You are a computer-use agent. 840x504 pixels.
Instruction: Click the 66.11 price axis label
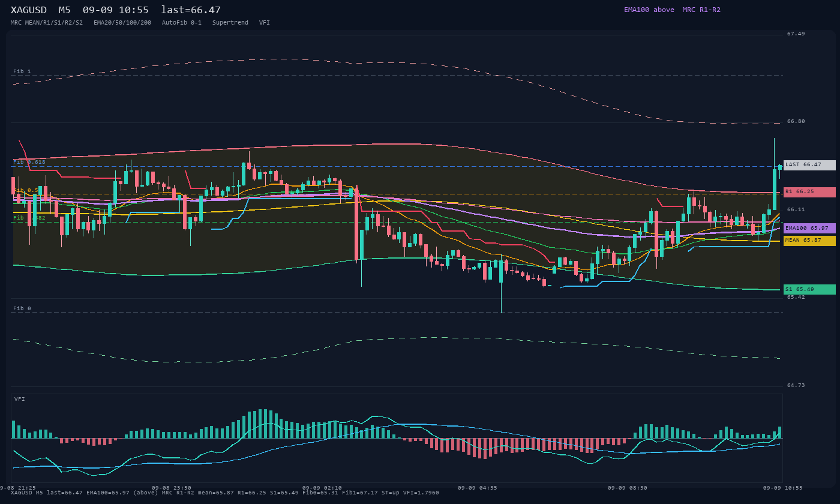click(796, 209)
